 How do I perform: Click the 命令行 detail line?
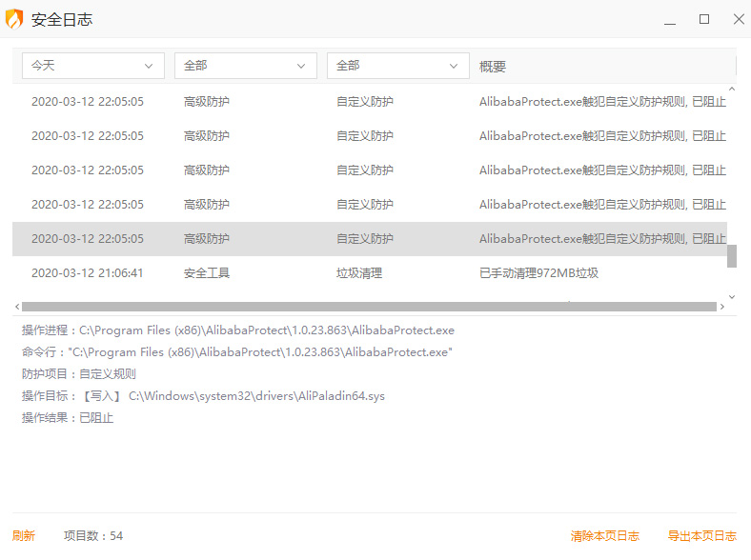coord(237,352)
